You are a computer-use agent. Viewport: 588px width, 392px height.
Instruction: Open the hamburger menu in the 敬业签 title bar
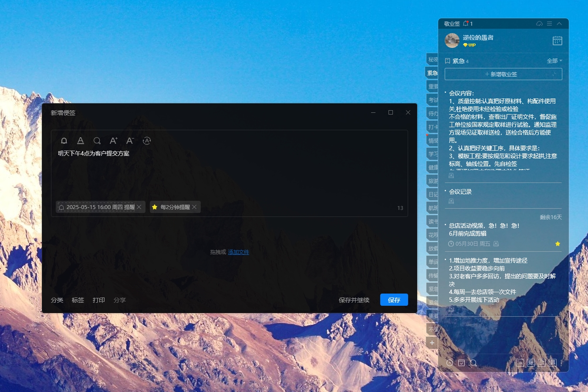coord(549,24)
